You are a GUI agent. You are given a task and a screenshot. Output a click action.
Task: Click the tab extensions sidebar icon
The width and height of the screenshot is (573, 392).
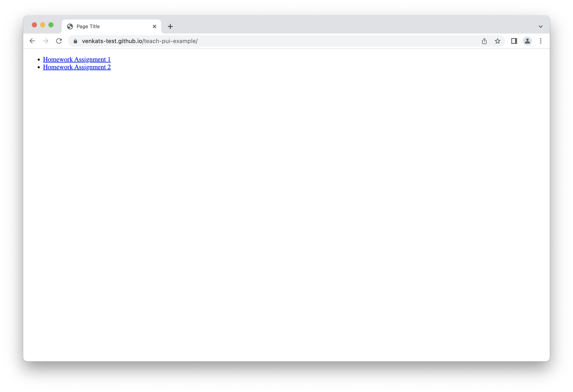(514, 41)
